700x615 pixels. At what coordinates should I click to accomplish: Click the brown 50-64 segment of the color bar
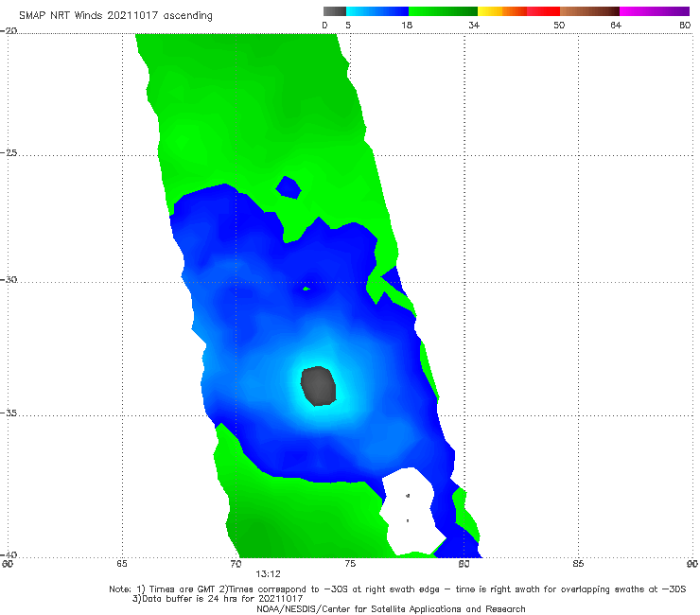click(589, 11)
